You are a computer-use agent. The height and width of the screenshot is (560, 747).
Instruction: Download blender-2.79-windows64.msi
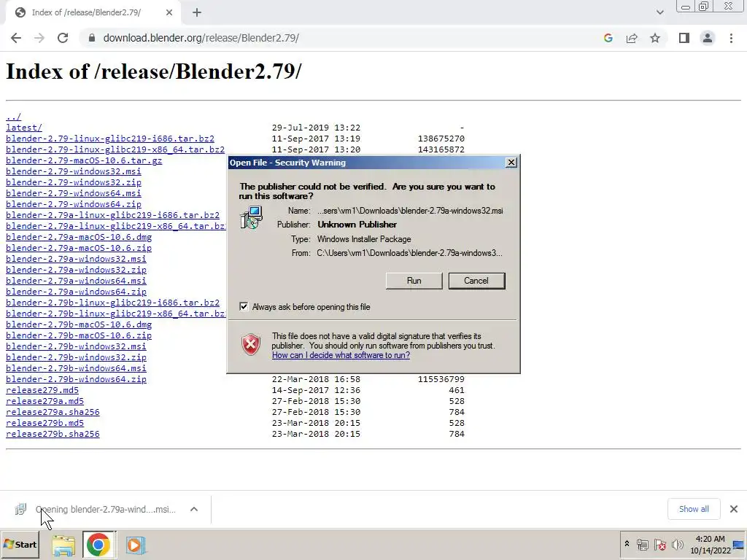[x=74, y=193]
